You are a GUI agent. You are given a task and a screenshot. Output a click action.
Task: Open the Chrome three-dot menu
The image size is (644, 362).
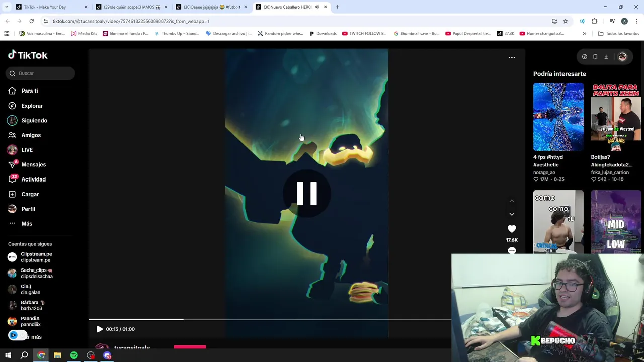pyautogui.click(x=637, y=21)
